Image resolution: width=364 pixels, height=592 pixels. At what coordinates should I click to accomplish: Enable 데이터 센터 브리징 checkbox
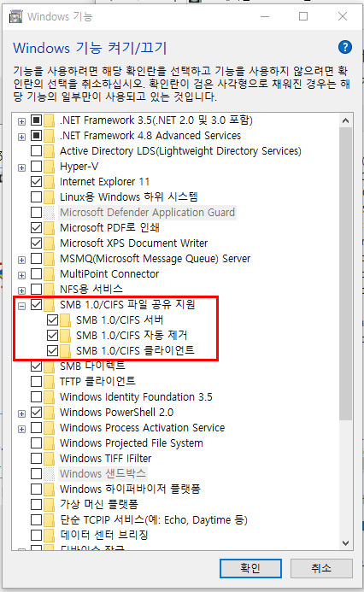click(x=36, y=536)
